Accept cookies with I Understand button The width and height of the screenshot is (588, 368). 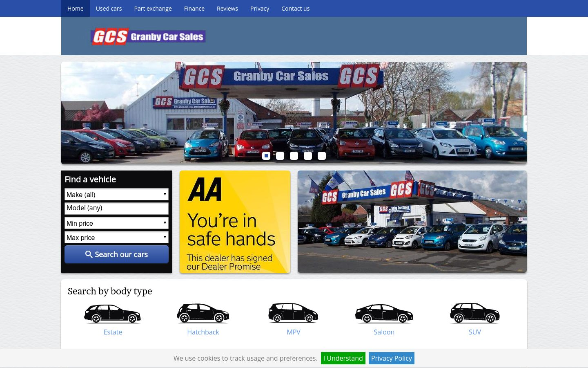tap(343, 358)
